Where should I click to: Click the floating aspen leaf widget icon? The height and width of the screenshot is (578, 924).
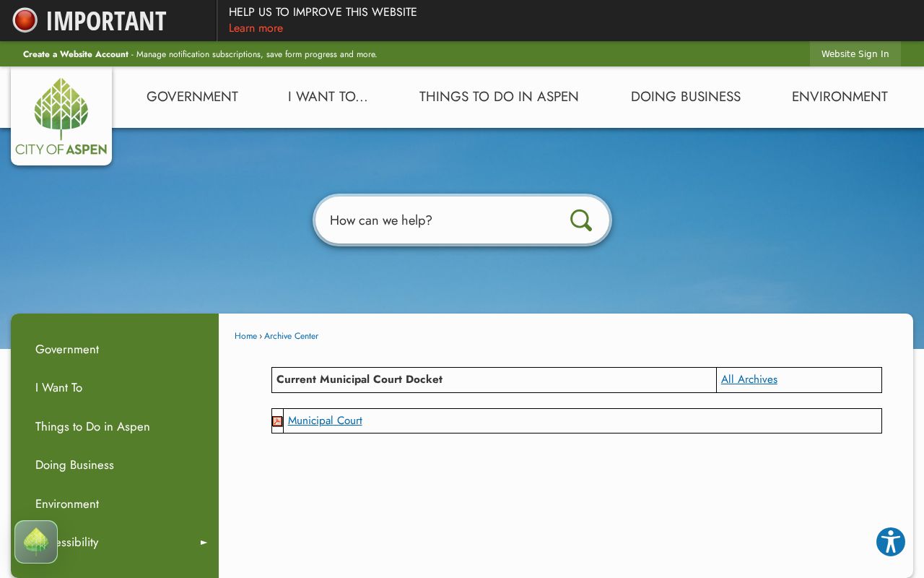pyautogui.click(x=36, y=542)
